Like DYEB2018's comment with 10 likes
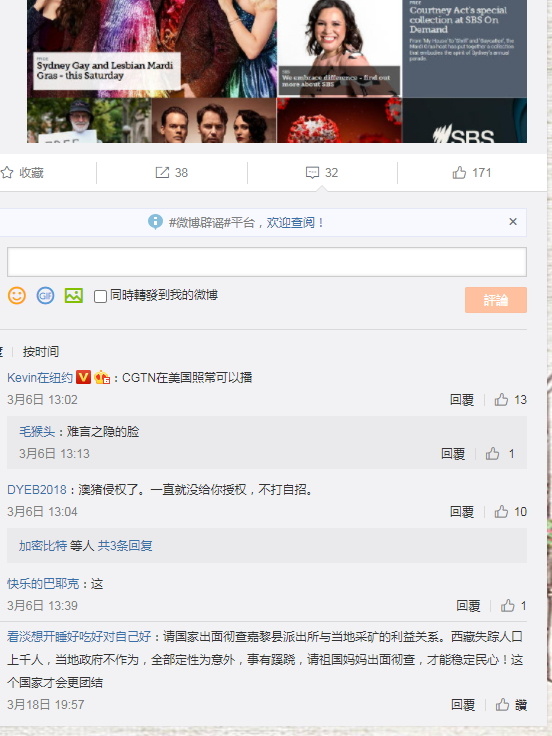Screen dimensions: 552x736 pyautogui.click(x=501, y=512)
